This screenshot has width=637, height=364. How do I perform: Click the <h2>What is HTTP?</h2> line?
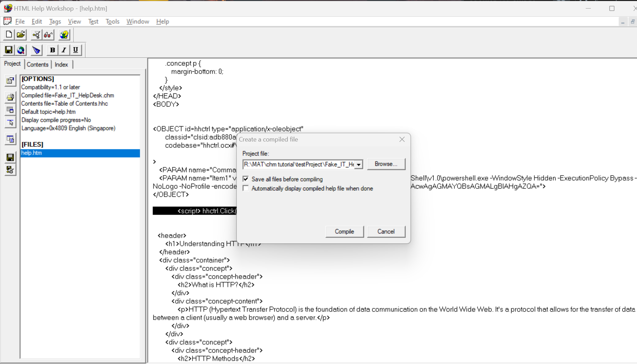tap(216, 285)
